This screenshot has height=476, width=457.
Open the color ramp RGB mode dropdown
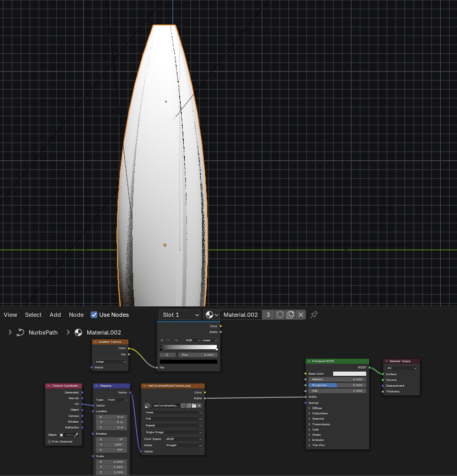click(192, 340)
